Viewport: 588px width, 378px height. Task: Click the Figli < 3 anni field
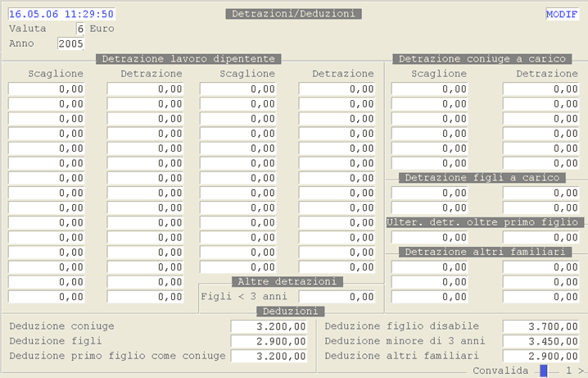click(x=337, y=297)
